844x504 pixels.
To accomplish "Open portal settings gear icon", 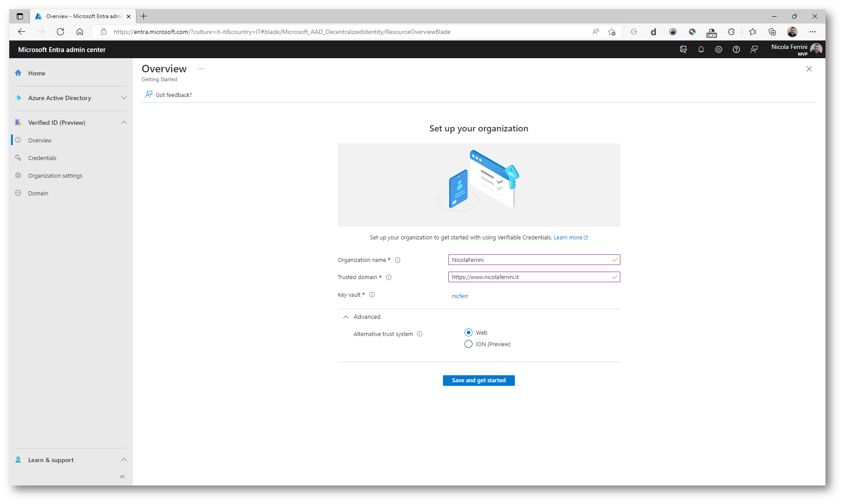I will pyautogui.click(x=719, y=49).
